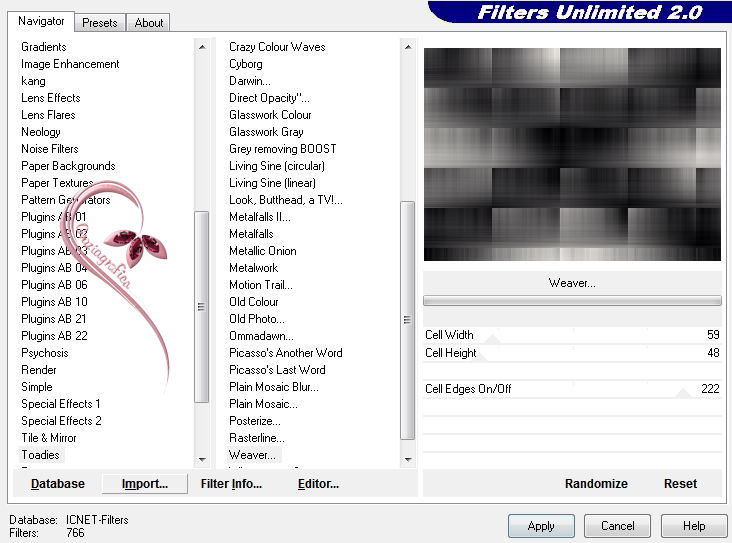Select the Special Effects 2 category
Image resolution: width=732 pixels, height=543 pixels.
tap(61, 421)
